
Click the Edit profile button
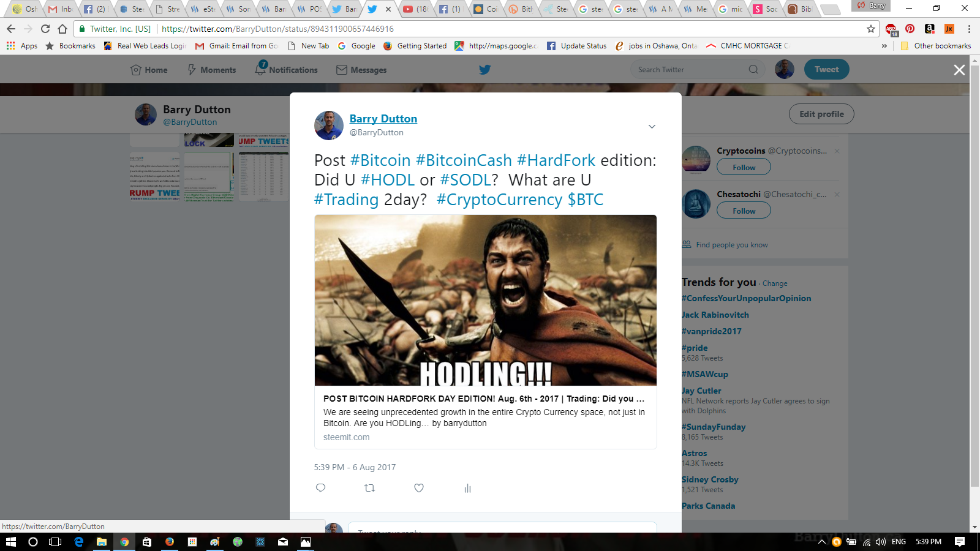click(x=821, y=114)
